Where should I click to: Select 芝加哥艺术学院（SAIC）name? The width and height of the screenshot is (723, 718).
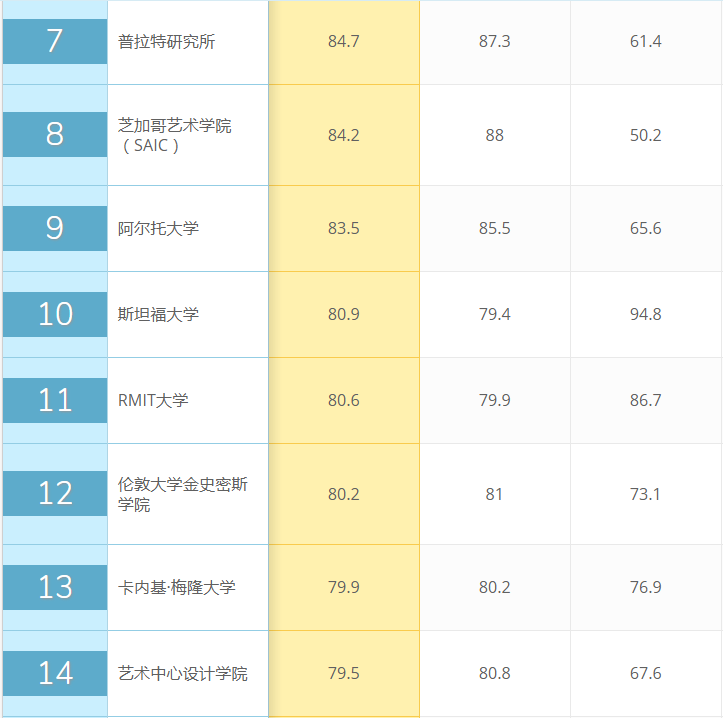click(x=174, y=135)
